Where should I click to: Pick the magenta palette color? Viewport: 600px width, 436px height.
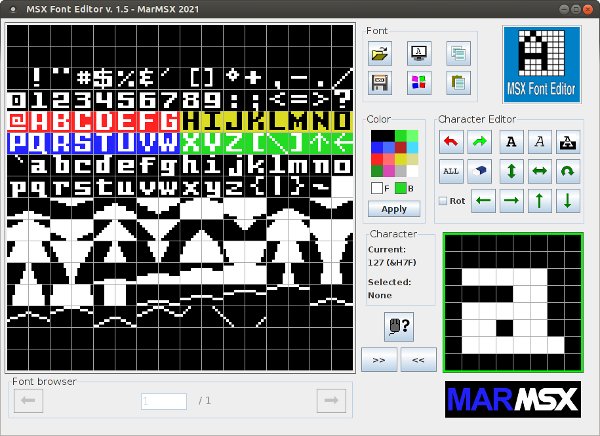[389, 171]
